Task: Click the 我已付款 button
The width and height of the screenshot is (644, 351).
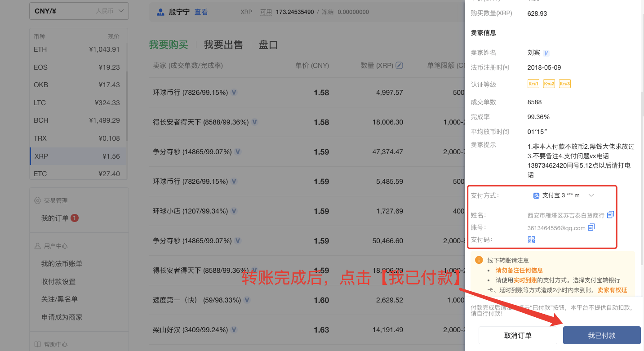Action: 602,335
